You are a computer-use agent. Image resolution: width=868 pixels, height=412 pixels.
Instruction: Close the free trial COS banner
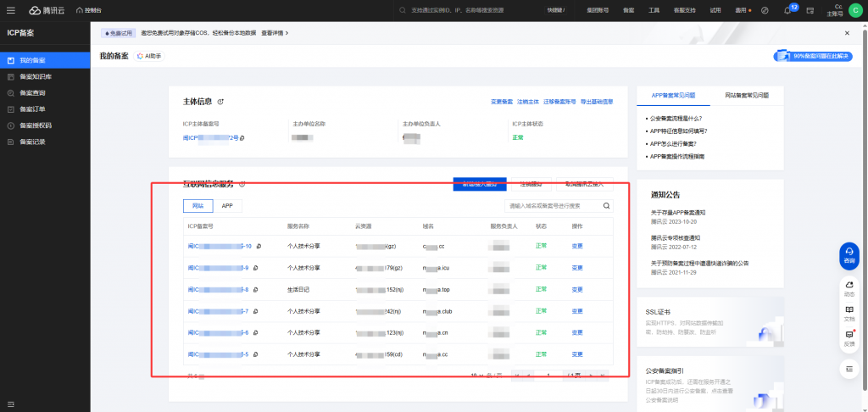[x=847, y=33]
